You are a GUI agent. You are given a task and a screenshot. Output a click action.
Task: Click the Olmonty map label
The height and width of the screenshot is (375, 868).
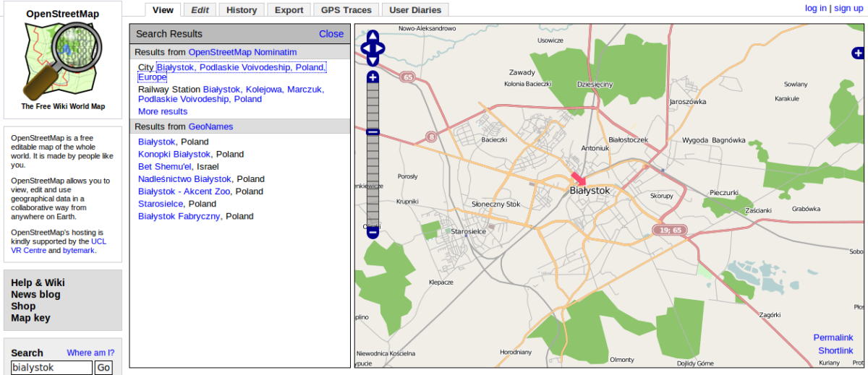tap(622, 360)
